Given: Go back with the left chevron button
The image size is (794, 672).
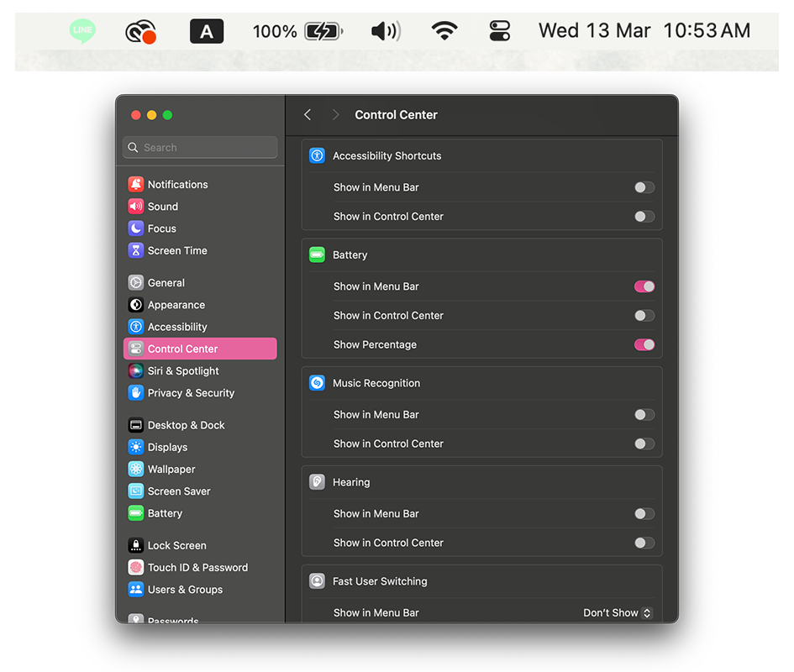Looking at the screenshot, I should coord(308,115).
